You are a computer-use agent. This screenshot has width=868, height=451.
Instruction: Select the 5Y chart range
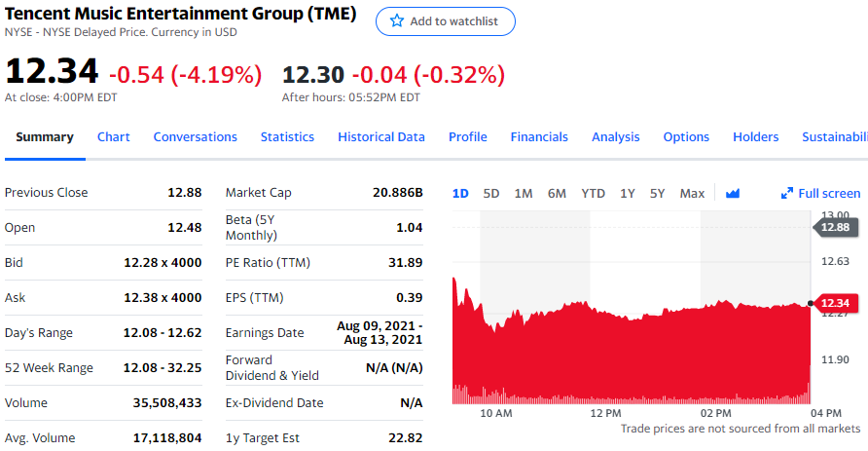657,194
